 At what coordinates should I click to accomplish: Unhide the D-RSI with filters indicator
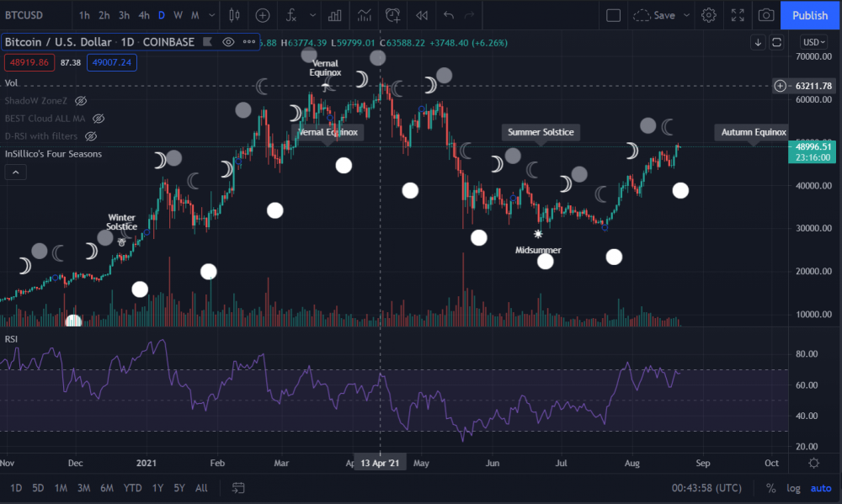pos(91,136)
